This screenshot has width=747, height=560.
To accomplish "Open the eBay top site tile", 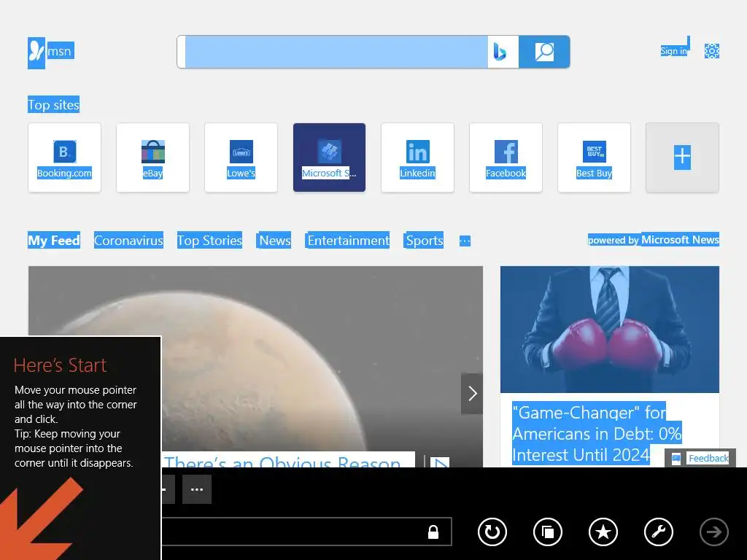I will coord(153,157).
